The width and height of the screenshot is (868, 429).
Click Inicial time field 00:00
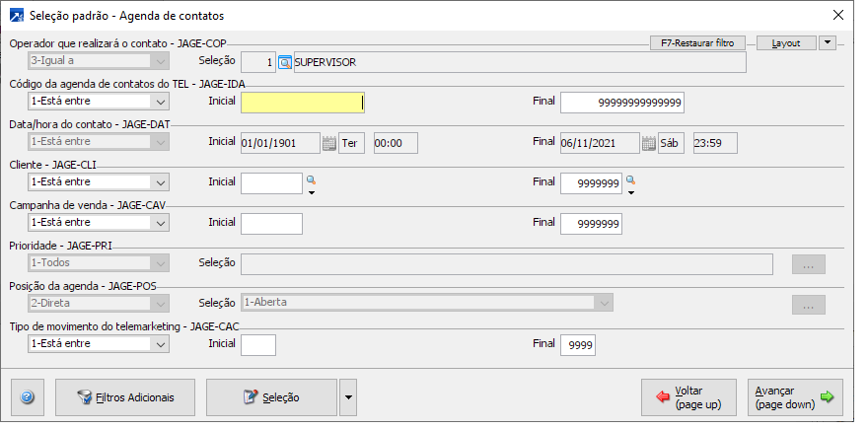[x=396, y=143]
